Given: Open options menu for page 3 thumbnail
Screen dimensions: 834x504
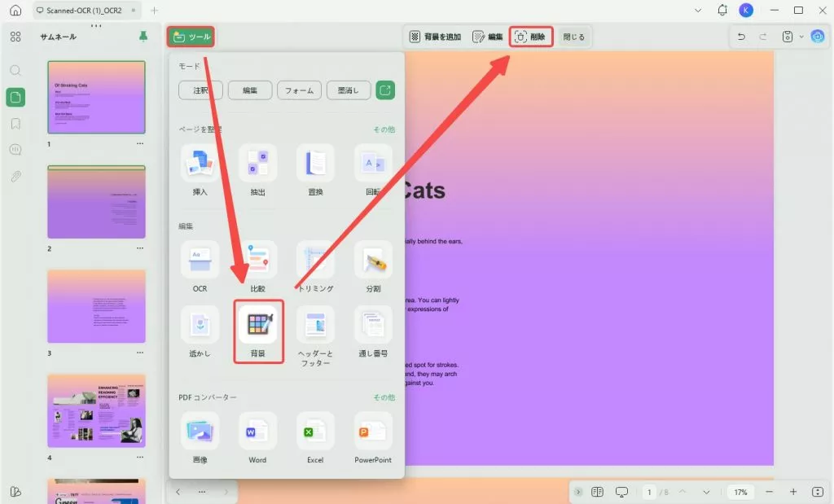Looking at the screenshot, I should (140, 353).
